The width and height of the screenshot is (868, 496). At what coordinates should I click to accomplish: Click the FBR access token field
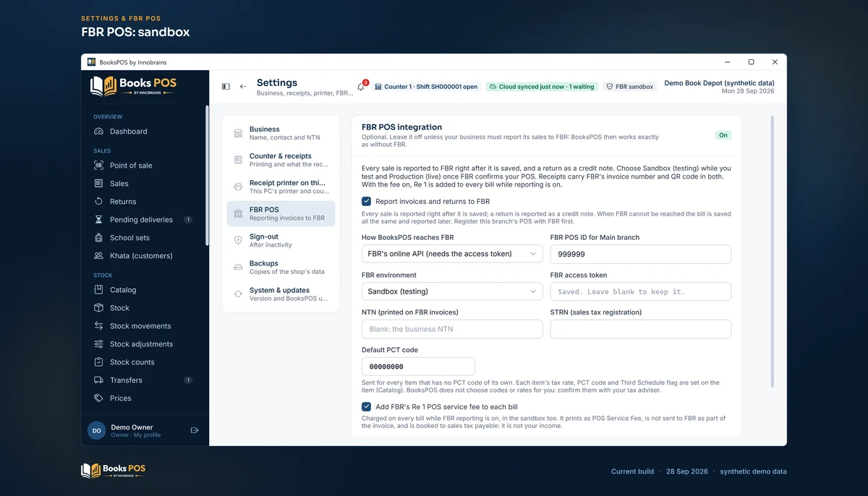641,291
